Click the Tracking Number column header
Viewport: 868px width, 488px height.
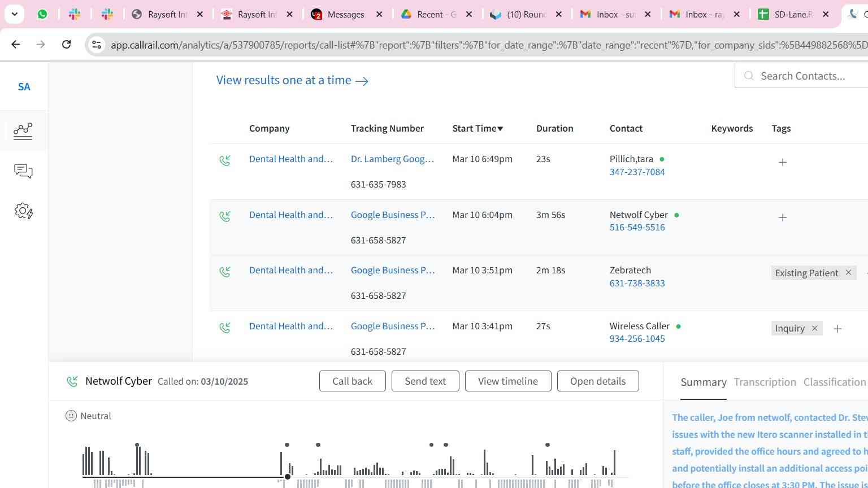coord(387,128)
